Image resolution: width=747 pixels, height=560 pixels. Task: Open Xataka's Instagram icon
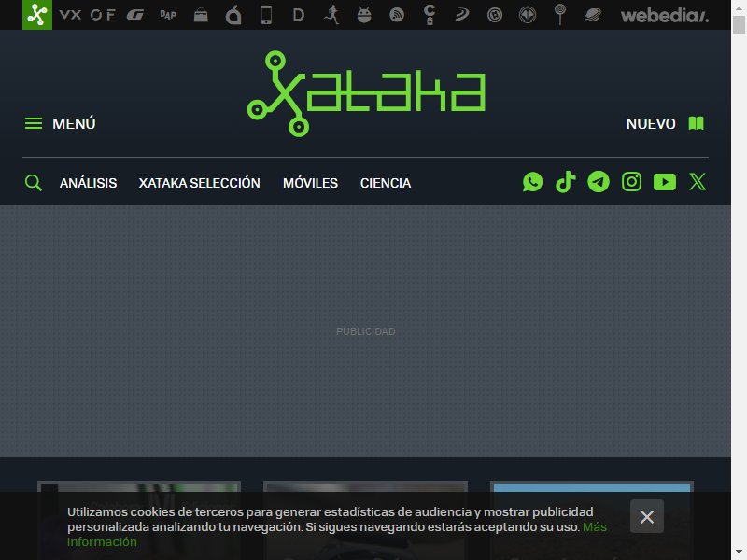tap(632, 182)
